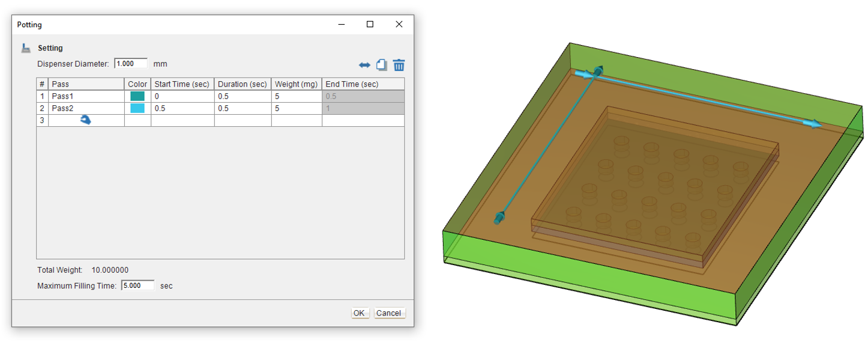
Task: Click the add pass icon in row 3
Action: pyautogui.click(x=86, y=120)
